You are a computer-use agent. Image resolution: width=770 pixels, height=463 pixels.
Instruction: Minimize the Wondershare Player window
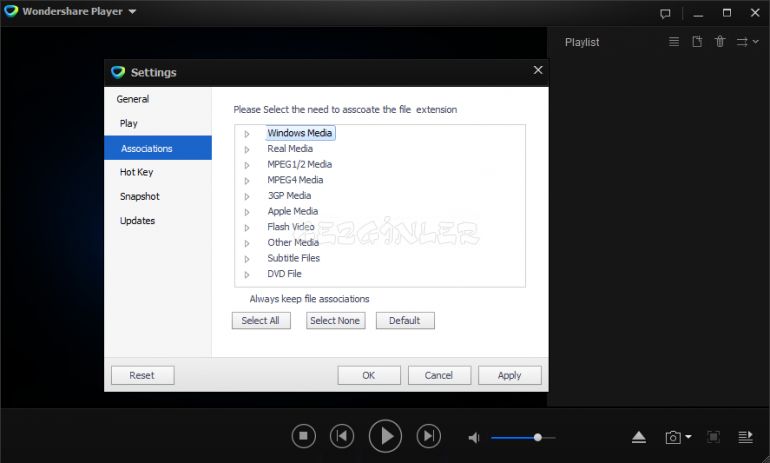point(698,14)
